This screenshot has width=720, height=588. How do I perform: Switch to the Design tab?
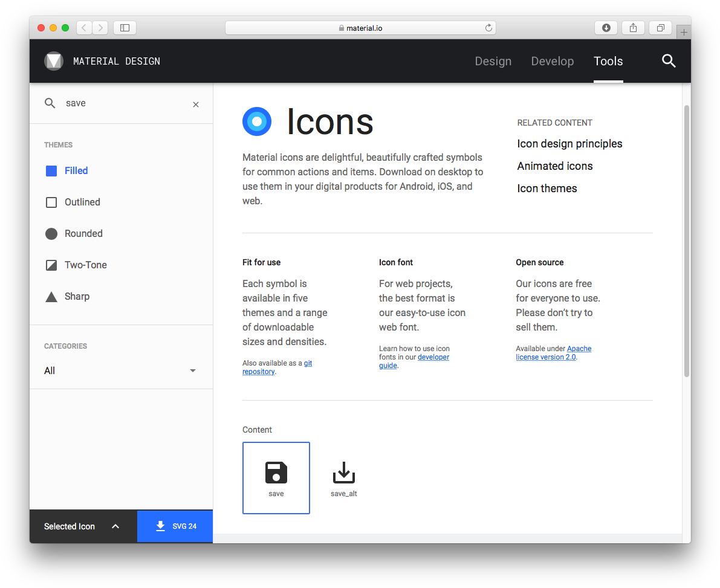493,62
